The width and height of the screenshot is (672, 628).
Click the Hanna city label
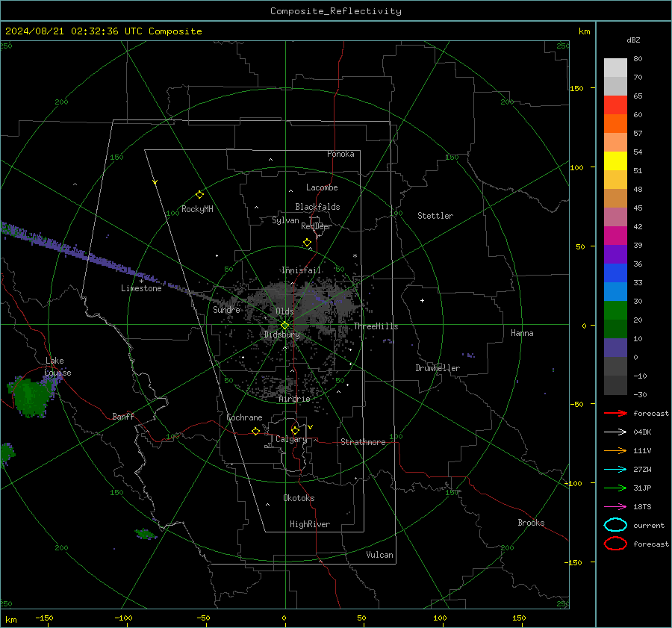click(x=522, y=333)
